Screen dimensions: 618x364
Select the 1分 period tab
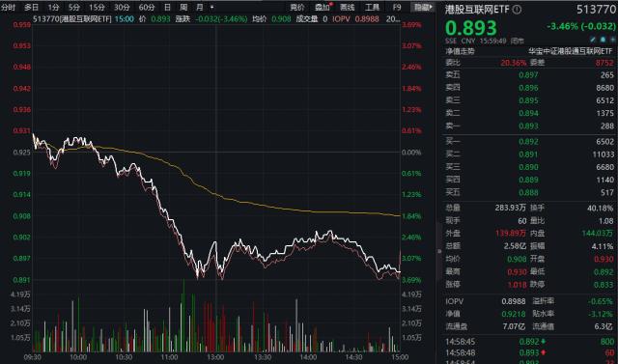(53, 7)
